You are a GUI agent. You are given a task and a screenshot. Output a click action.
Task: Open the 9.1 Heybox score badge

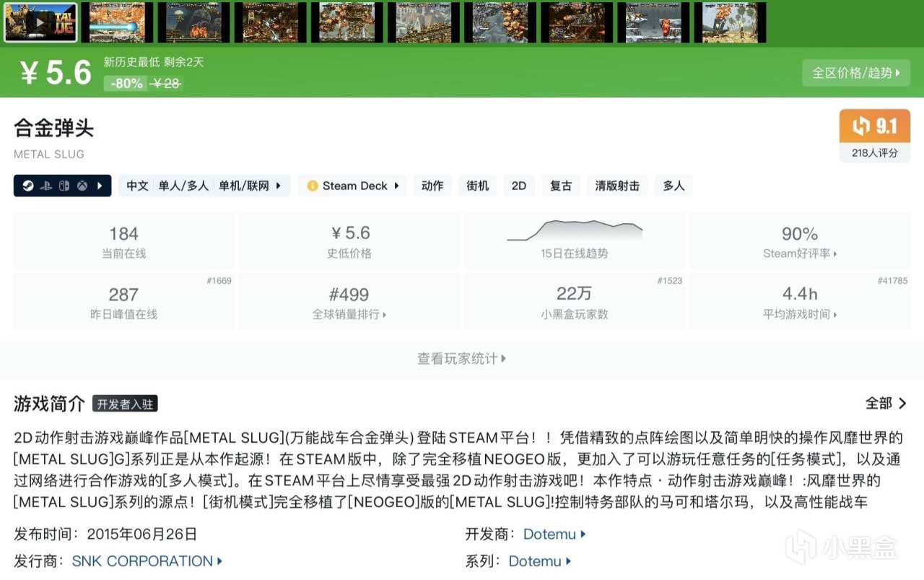point(875,126)
